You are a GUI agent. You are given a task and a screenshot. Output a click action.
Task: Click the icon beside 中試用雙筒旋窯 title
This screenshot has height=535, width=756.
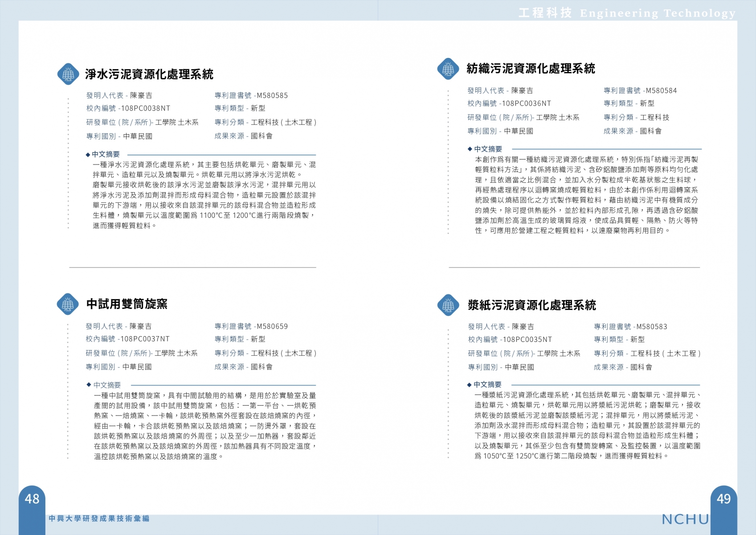tap(68, 305)
